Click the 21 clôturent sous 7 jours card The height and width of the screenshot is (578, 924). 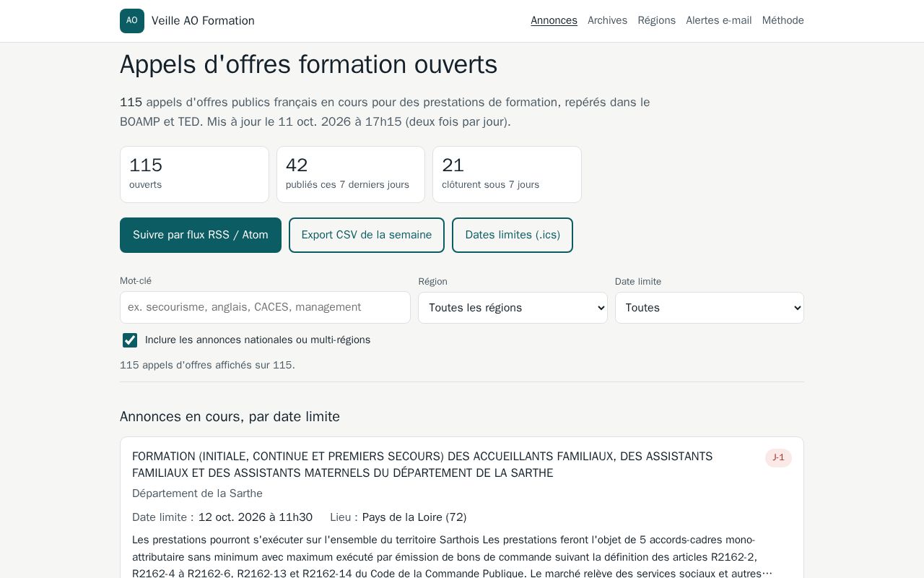(507, 174)
